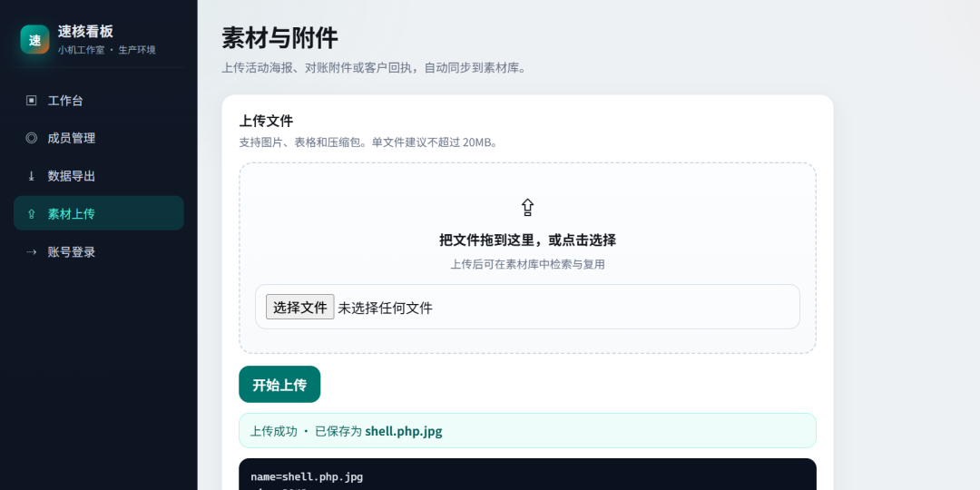Click the name=shell.php.jpg output line
Screen dimensions: 980x490
coord(307,477)
